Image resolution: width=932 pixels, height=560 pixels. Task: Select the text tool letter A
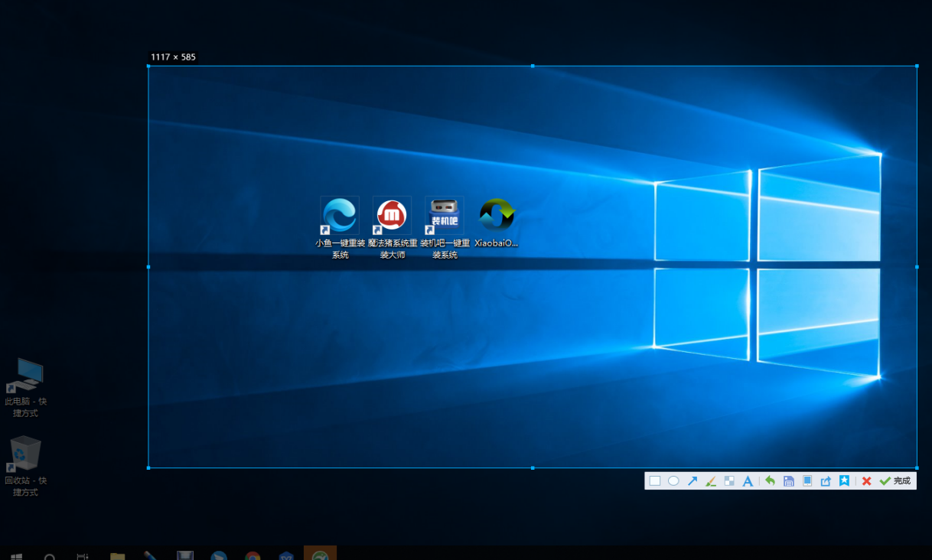pyautogui.click(x=748, y=481)
